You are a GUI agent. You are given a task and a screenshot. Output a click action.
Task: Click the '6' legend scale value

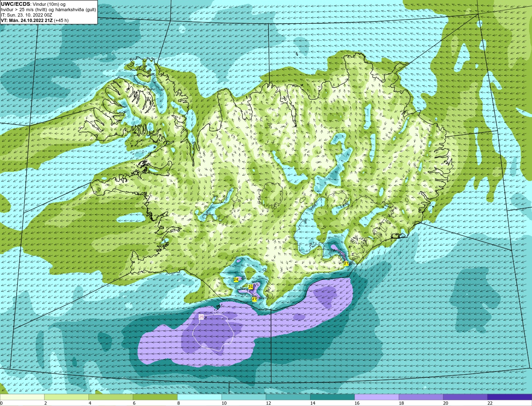click(134, 403)
